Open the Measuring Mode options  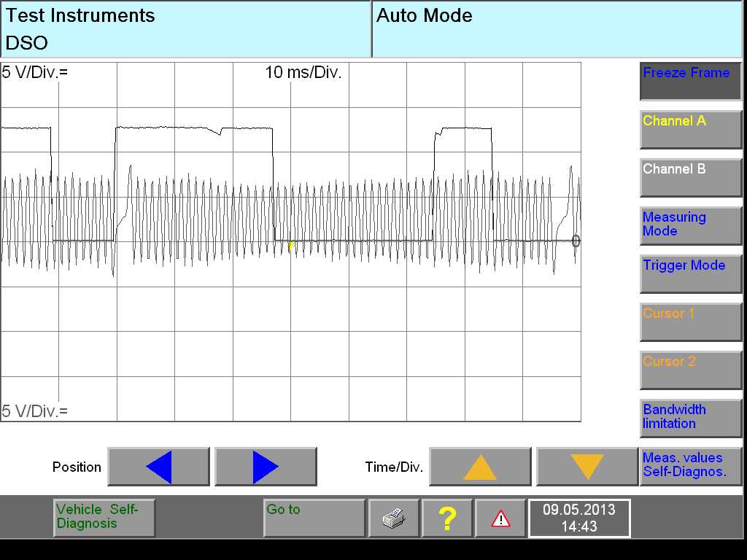tap(690, 225)
